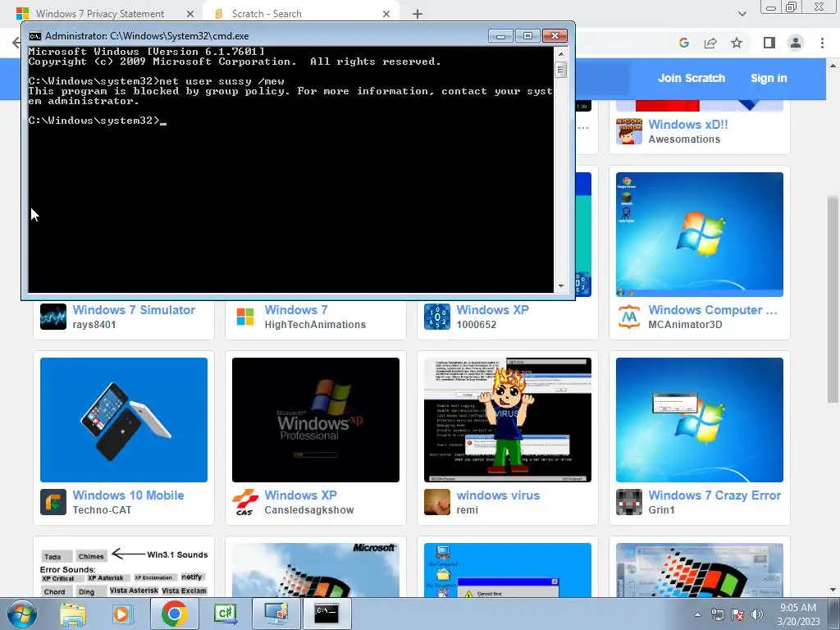Open the Win3.1 Sounds project thumbnail
This screenshot has width=840, height=630.
[x=124, y=570]
